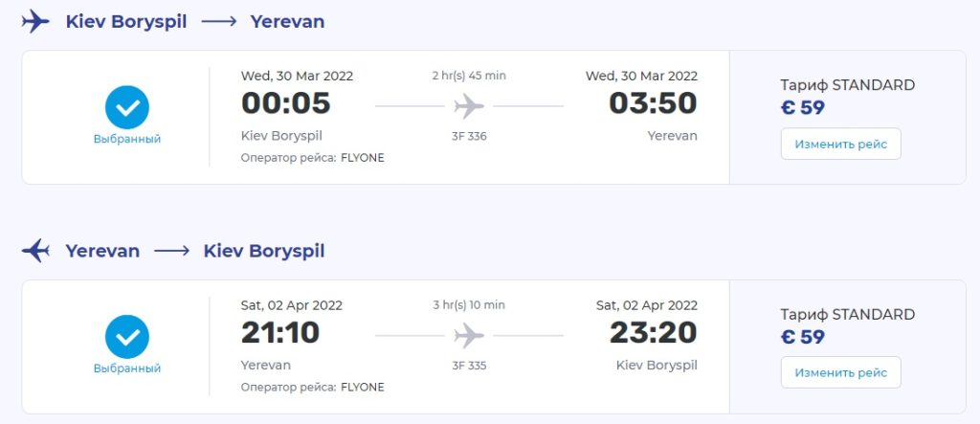The width and height of the screenshot is (980, 424).
Task: Click the airplane icon above flight 3F 336
Action: (x=469, y=105)
